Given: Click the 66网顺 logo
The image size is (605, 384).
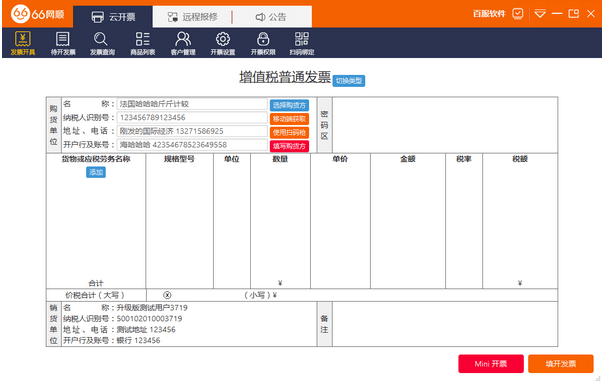Looking at the screenshot, I should (x=37, y=14).
